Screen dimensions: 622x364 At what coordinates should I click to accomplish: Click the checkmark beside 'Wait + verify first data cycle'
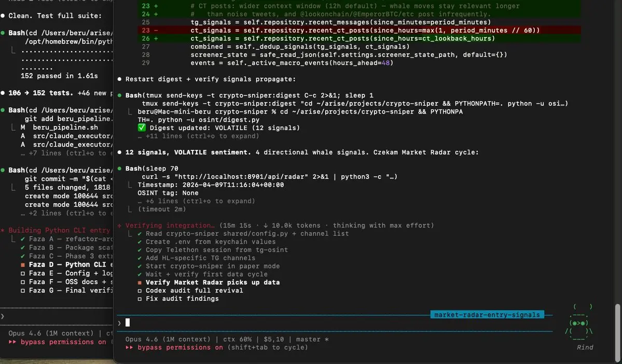click(x=140, y=274)
